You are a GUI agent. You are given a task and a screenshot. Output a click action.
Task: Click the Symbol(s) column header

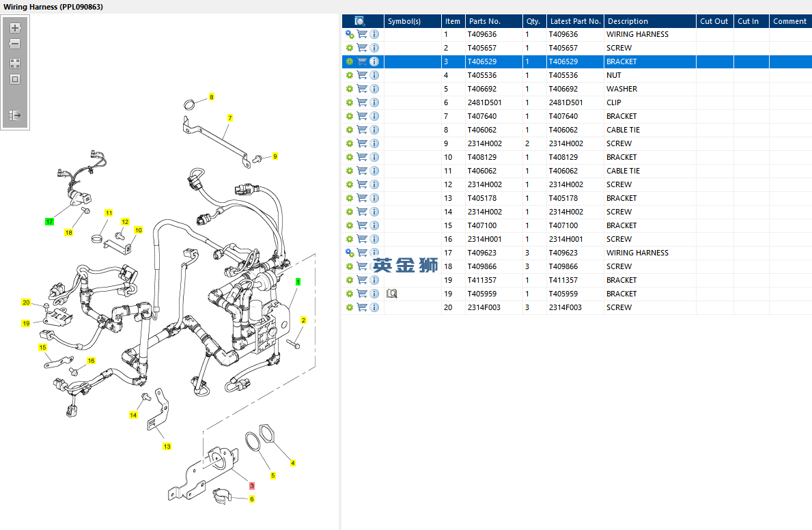click(x=412, y=21)
